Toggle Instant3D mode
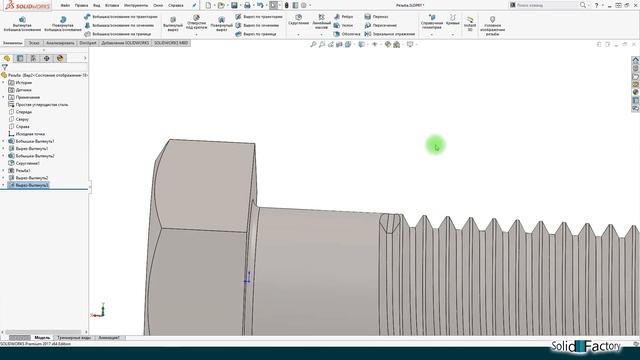 point(470,24)
